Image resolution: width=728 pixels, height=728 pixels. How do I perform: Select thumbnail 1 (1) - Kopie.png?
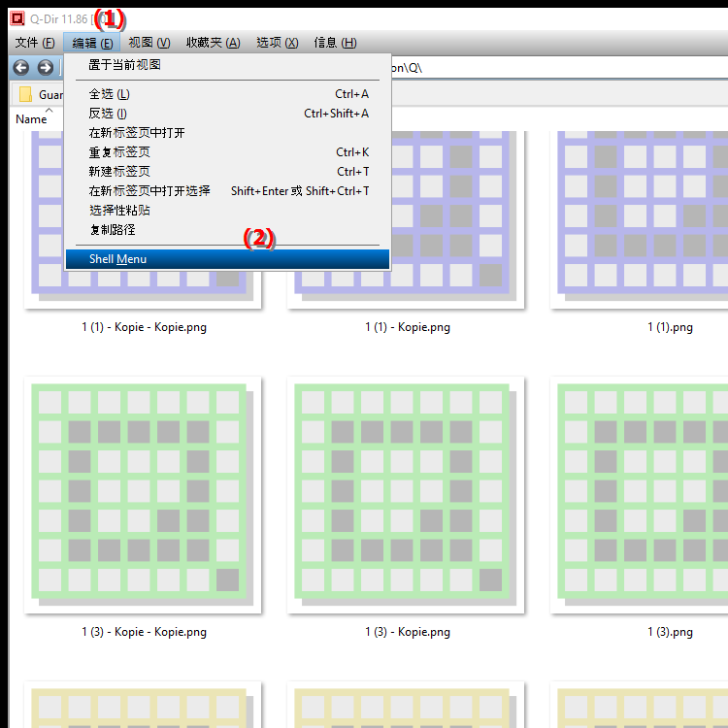(406, 289)
